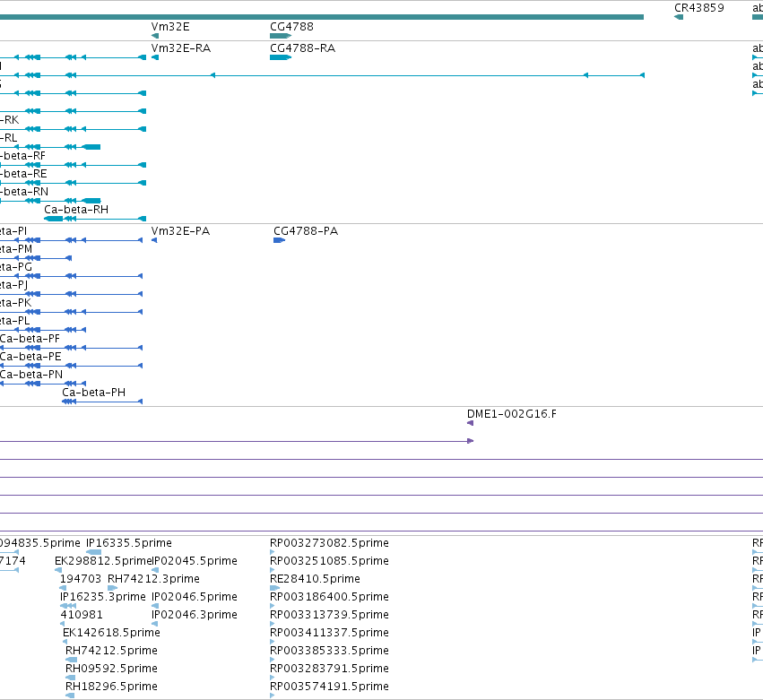Screen dimensions: 763x700
Task: Click the Vm32E gene label
Action: click(170, 27)
